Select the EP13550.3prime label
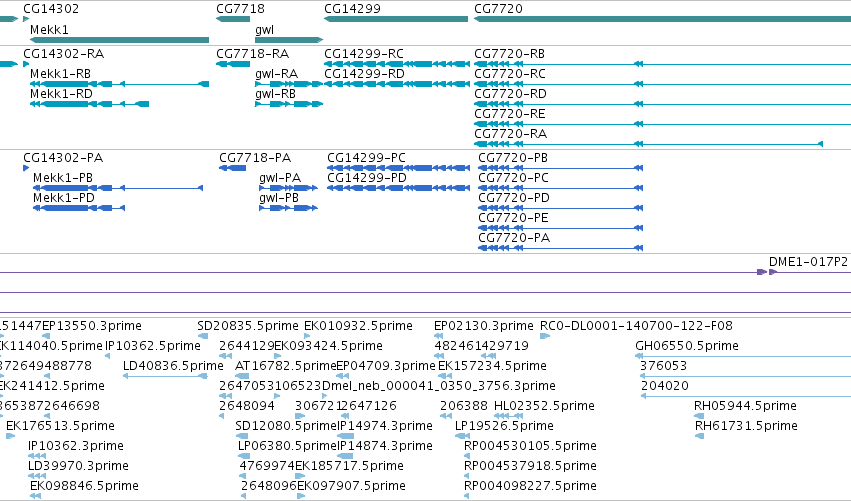This screenshot has width=851, height=501. pyautogui.click(x=92, y=326)
